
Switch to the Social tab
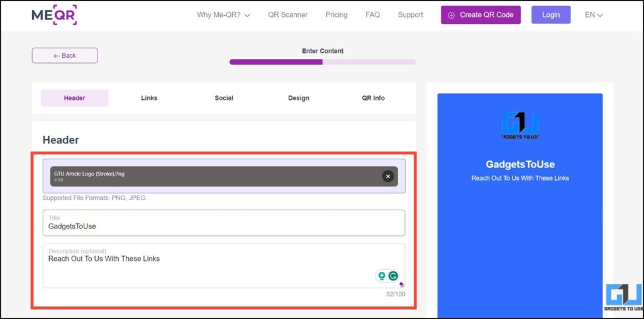[x=224, y=98]
